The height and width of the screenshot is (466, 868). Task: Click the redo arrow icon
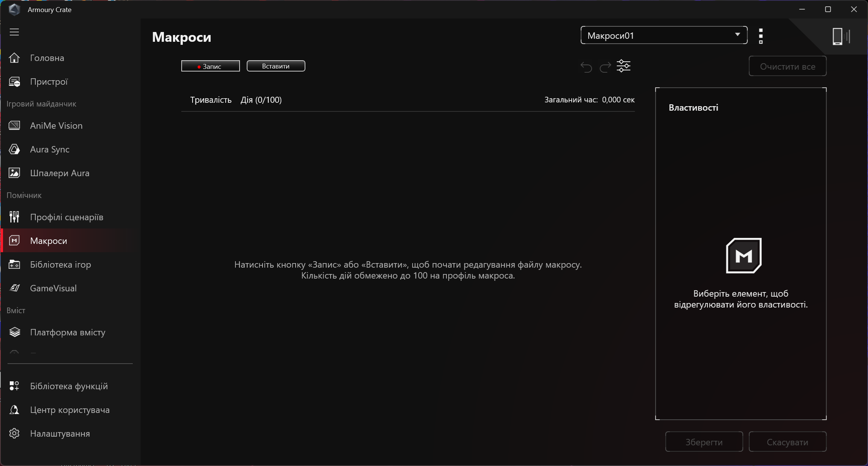click(605, 67)
